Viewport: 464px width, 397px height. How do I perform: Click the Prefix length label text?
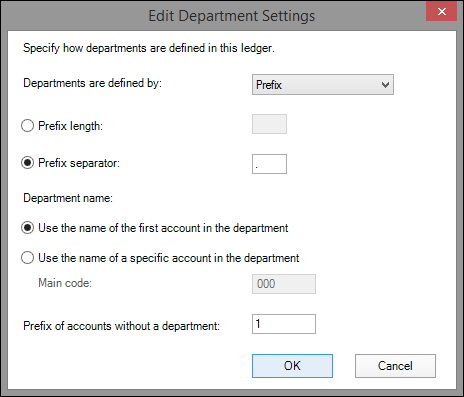tap(70, 126)
